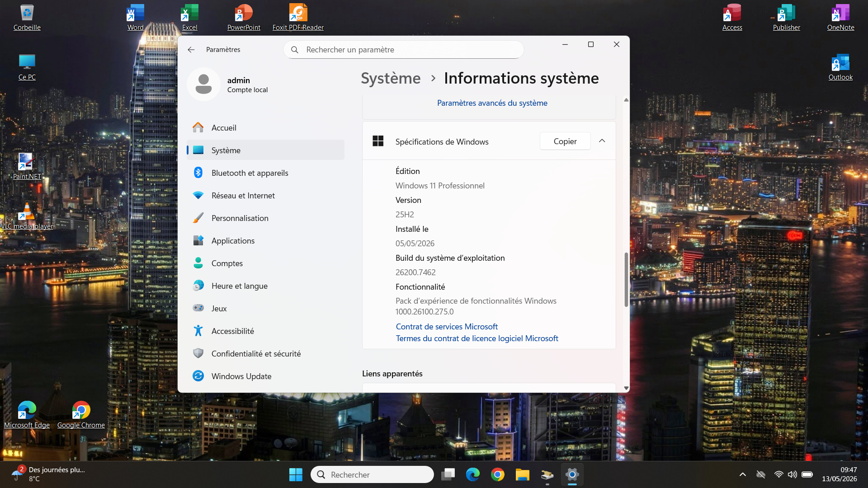Open the Ce PC desktop icon
Viewport: 868px width, 488px height.
(x=27, y=67)
